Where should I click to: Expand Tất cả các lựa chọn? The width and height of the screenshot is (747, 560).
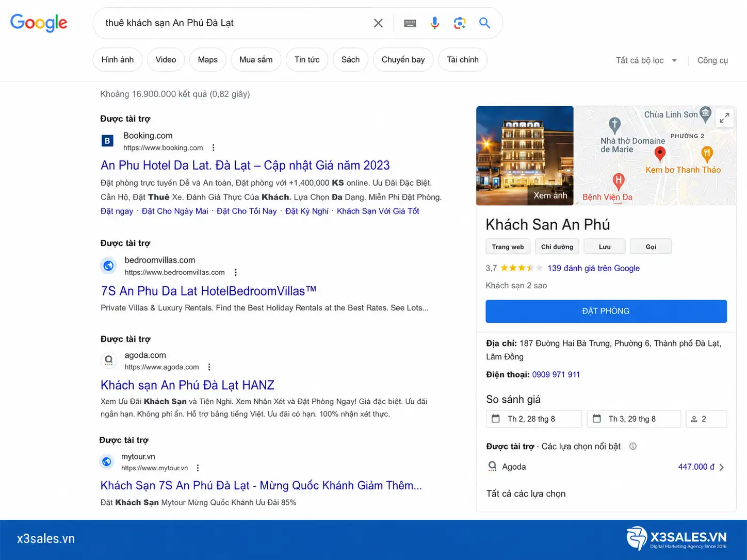[x=526, y=494]
